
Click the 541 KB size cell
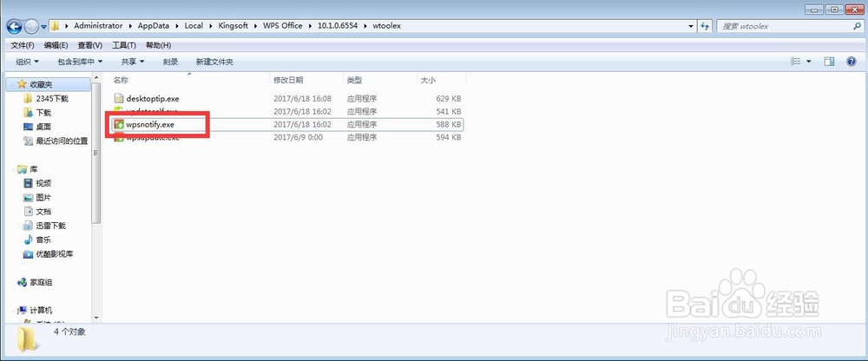coord(449,111)
